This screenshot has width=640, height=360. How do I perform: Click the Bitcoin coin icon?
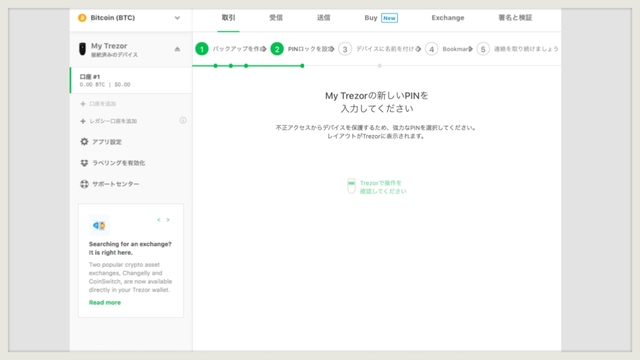pos(82,18)
